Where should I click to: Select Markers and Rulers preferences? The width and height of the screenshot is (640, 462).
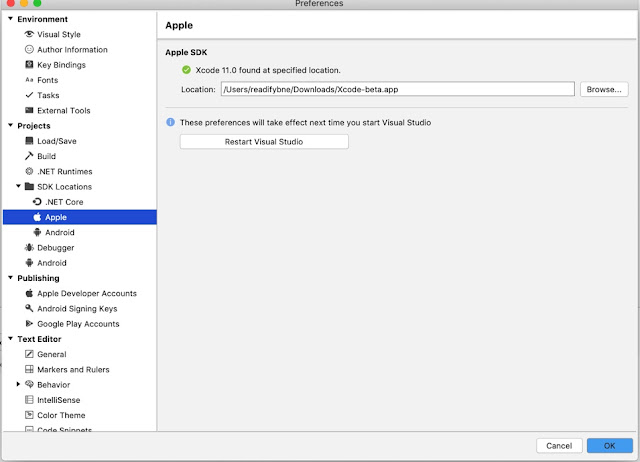pos(73,370)
